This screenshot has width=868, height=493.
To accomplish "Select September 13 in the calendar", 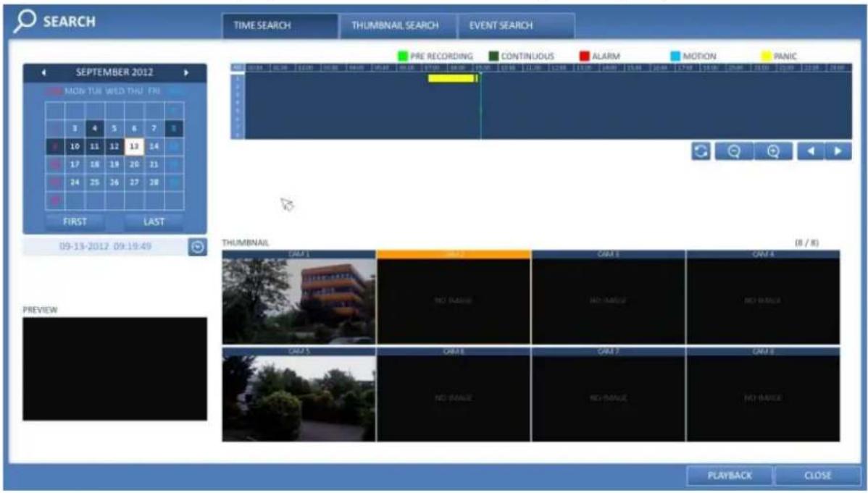I will click(x=134, y=147).
